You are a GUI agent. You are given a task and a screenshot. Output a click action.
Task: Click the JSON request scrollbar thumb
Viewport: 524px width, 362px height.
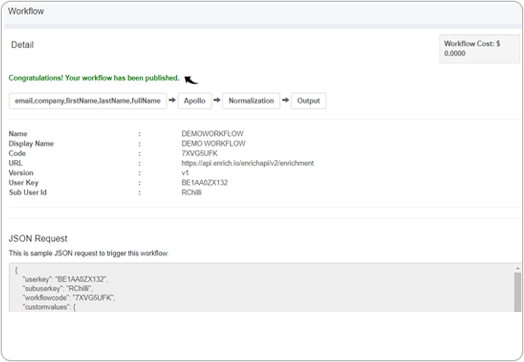coord(517,292)
